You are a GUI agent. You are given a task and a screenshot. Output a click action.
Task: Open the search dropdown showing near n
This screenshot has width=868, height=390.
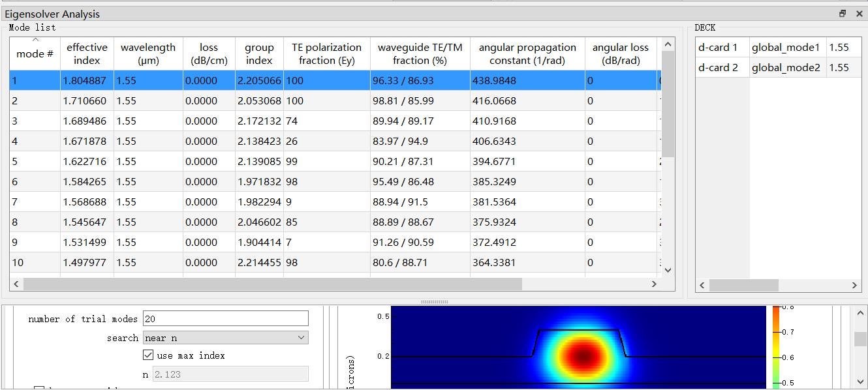(226, 338)
